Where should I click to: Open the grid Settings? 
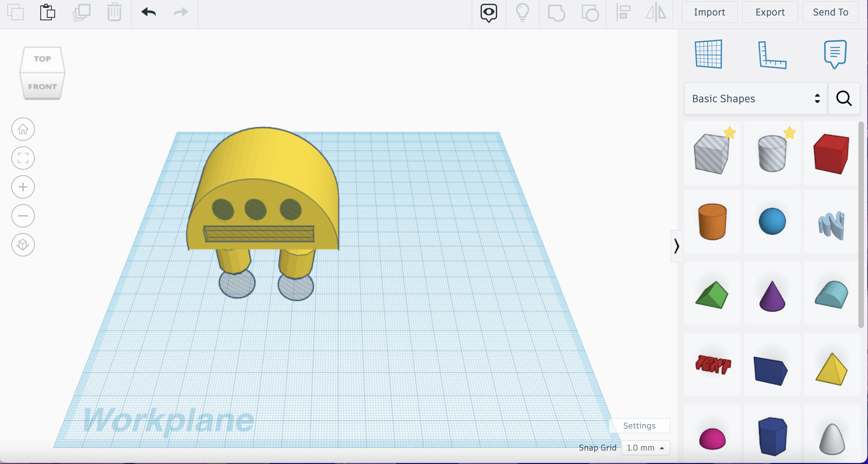639,425
